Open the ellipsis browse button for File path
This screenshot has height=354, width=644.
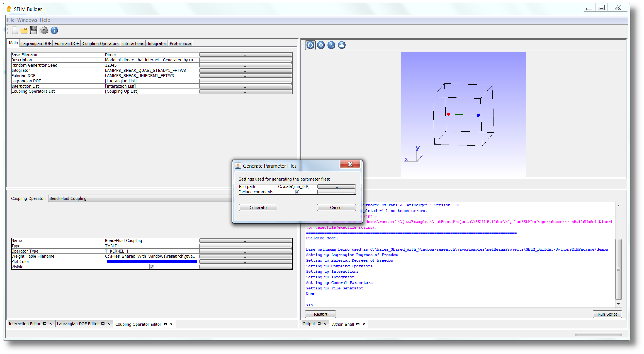(336, 187)
